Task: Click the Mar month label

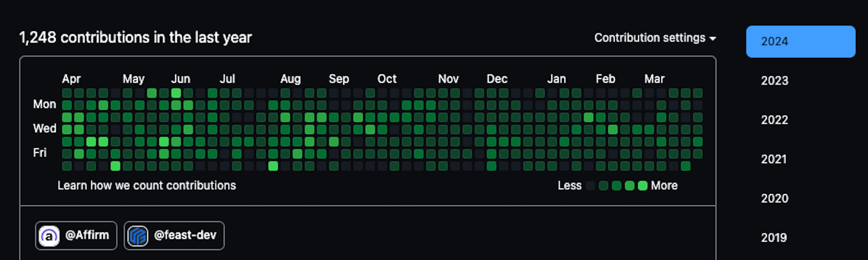Action: (x=654, y=79)
